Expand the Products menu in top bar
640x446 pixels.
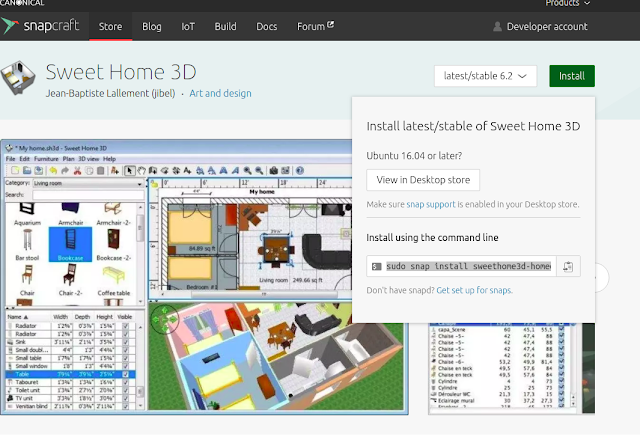(567, 3)
